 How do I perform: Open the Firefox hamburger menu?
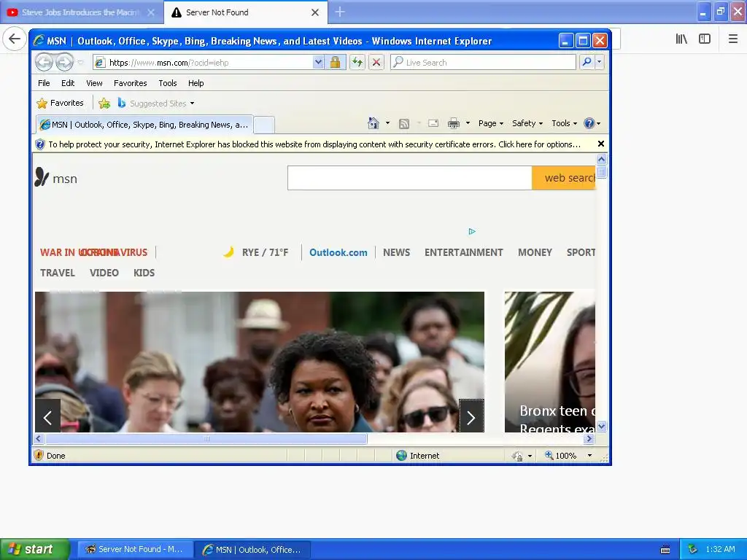[x=732, y=39]
